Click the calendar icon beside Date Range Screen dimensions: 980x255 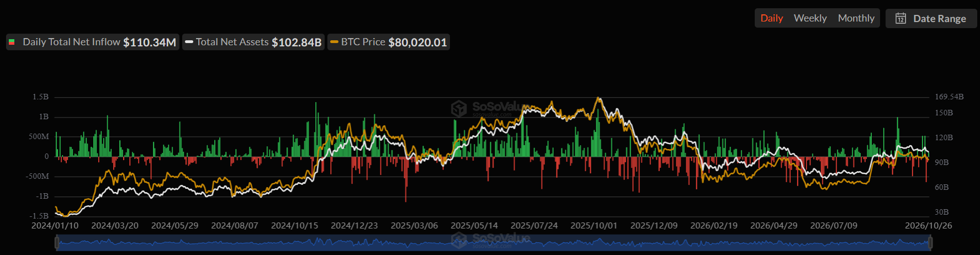(x=900, y=18)
